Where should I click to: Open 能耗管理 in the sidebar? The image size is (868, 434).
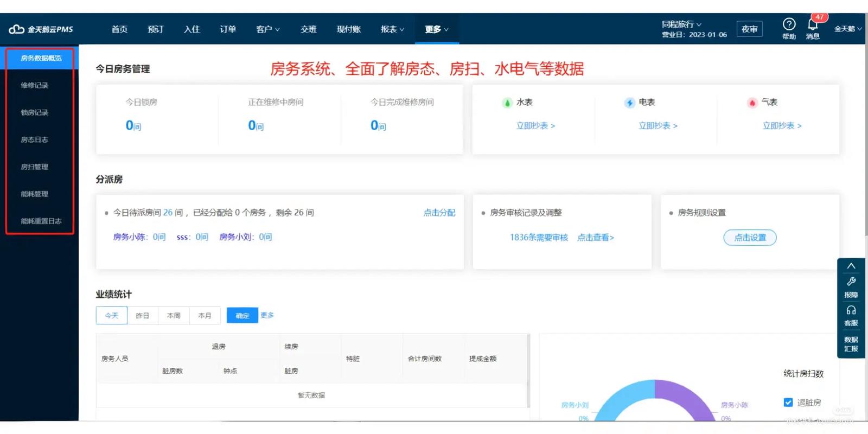click(x=35, y=194)
